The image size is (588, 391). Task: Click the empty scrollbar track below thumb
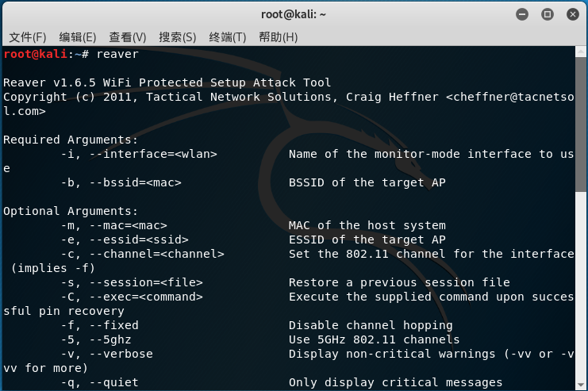click(x=581, y=286)
